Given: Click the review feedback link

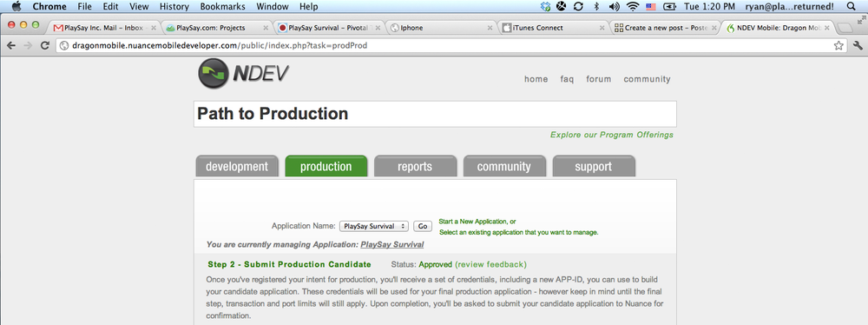Looking at the screenshot, I should pyautogui.click(x=490, y=264).
